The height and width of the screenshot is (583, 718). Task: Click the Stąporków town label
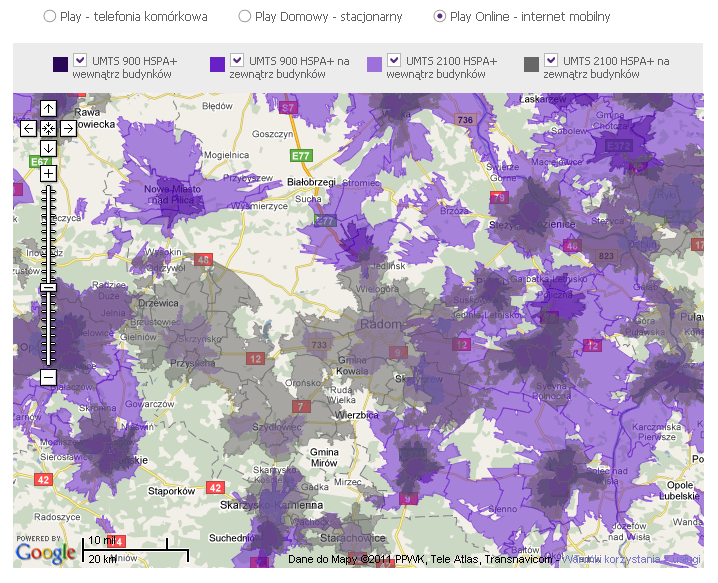(171, 491)
